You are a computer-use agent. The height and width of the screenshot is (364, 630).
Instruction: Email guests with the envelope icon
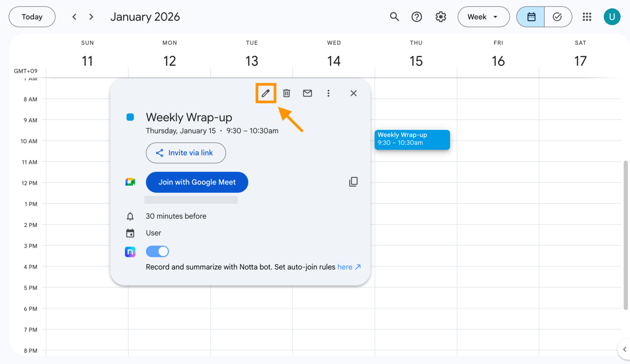[307, 93]
